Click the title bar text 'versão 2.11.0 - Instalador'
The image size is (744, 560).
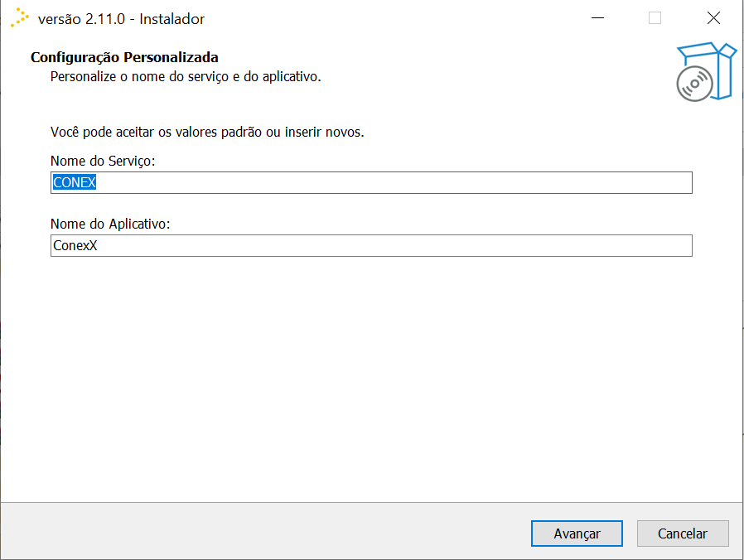click(x=121, y=19)
